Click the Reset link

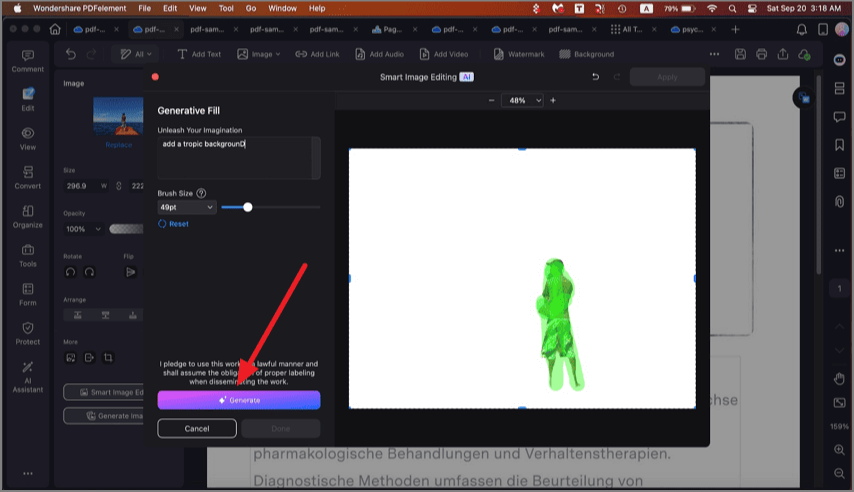coord(173,224)
